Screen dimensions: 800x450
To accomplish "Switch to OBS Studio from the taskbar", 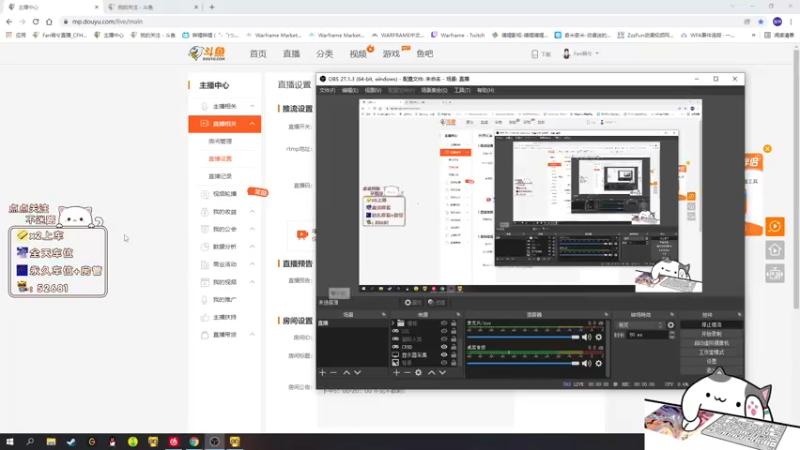I will pos(214,442).
